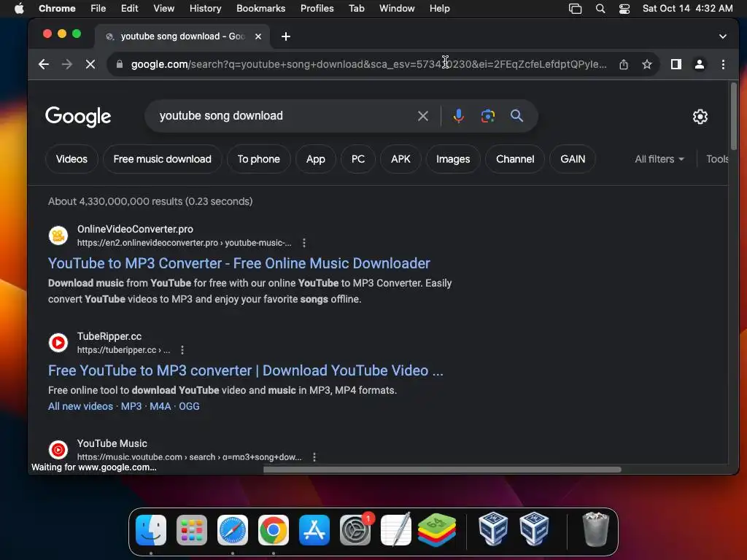Viewport: 747px width, 560px height.
Task: View site information lock icon
Action: pos(120,64)
